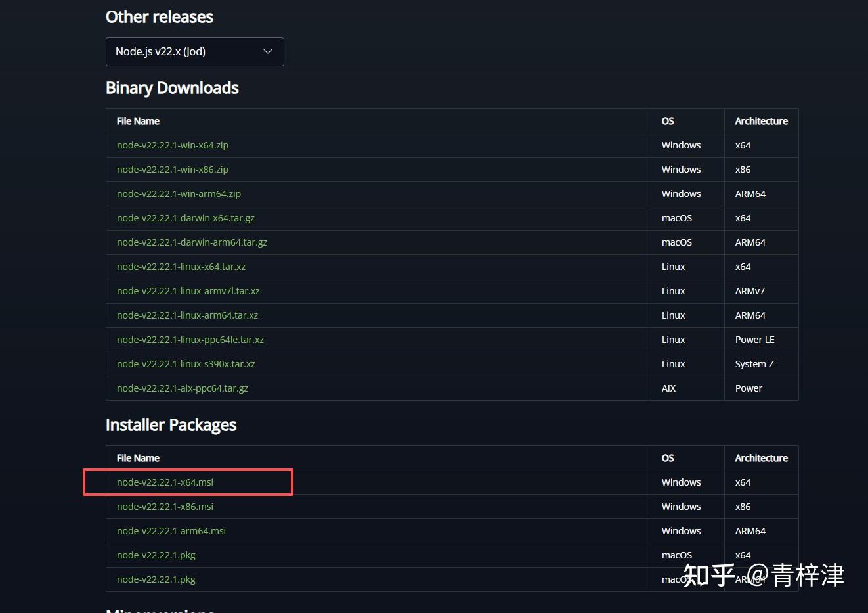Download node-v22.22.1-win-x64.zip
This screenshot has width=868, height=613.
pyautogui.click(x=173, y=145)
